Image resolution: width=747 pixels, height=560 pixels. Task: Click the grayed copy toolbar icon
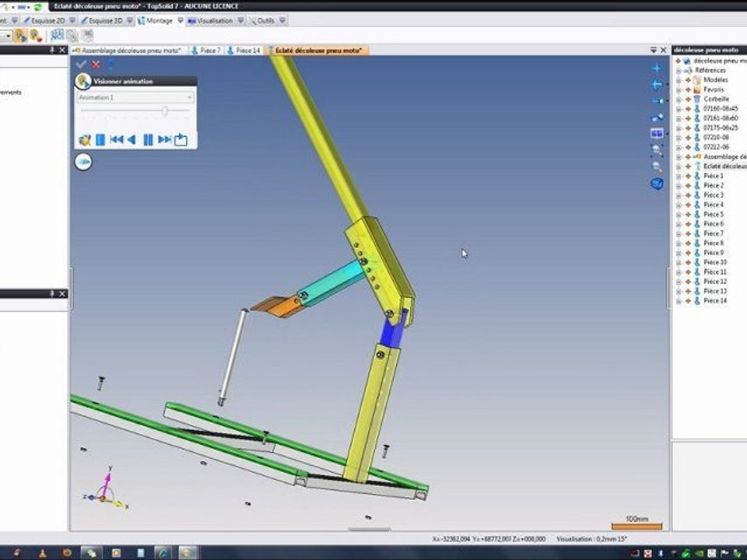(x=72, y=35)
